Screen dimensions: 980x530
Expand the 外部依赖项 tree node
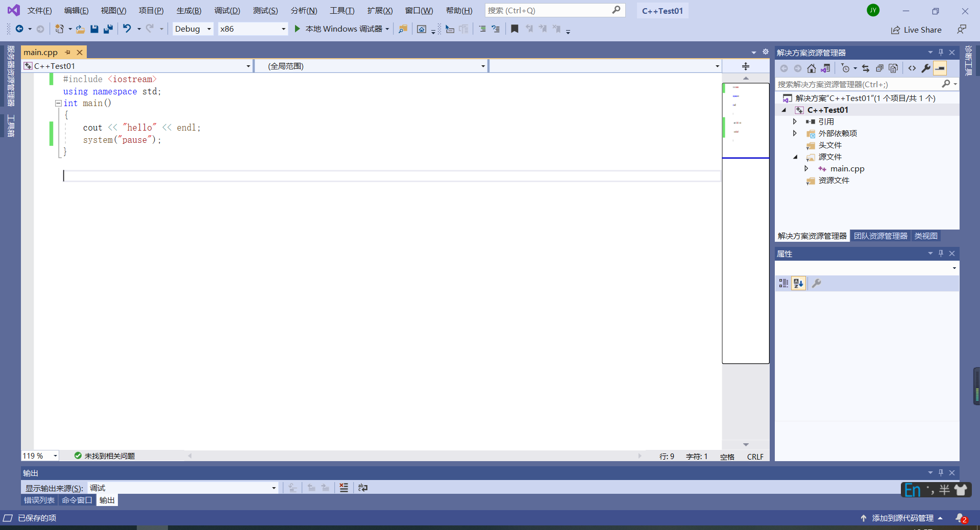click(795, 133)
